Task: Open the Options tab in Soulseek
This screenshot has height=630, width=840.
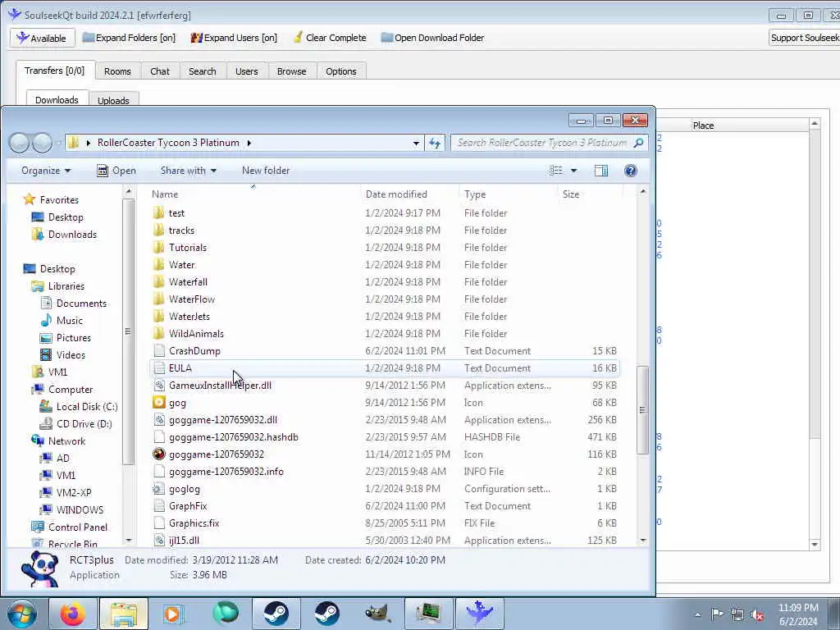Action: [340, 71]
